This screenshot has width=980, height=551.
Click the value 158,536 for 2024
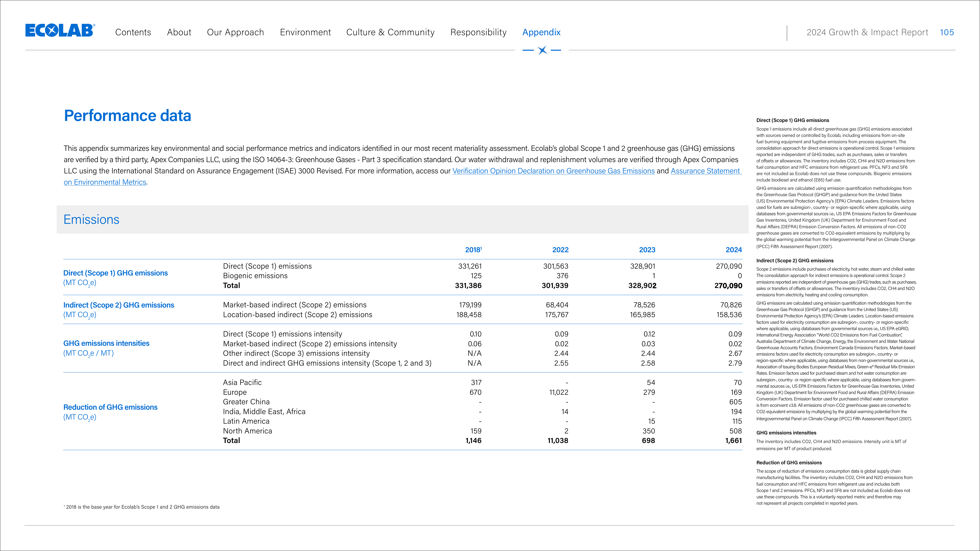[729, 315]
